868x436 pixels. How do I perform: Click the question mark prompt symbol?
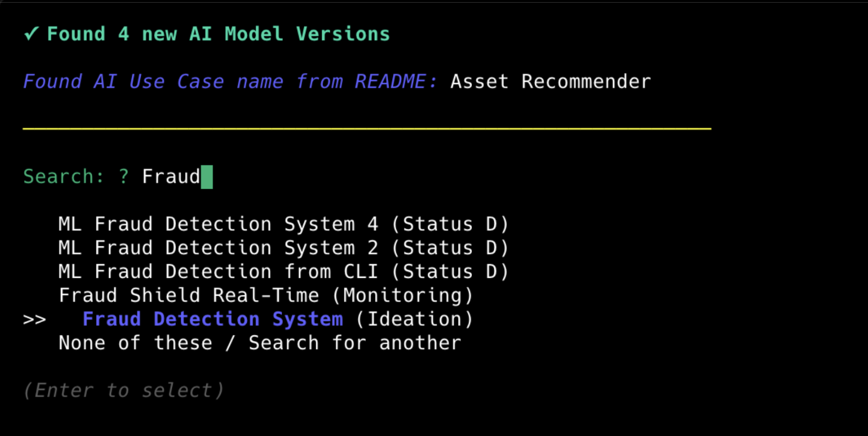pyautogui.click(x=124, y=177)
